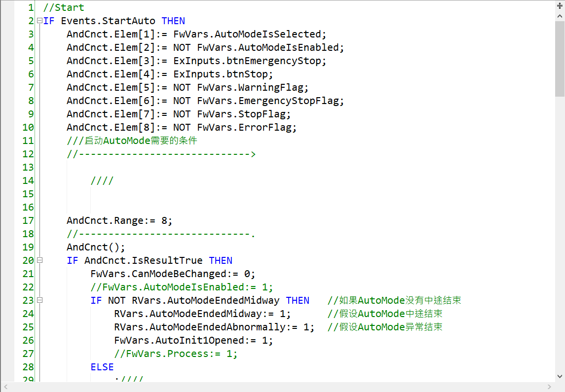Viewport: 565px width, 392px height.
Task: Collapse the IF Events.StartAuto block
Action: 39,21
